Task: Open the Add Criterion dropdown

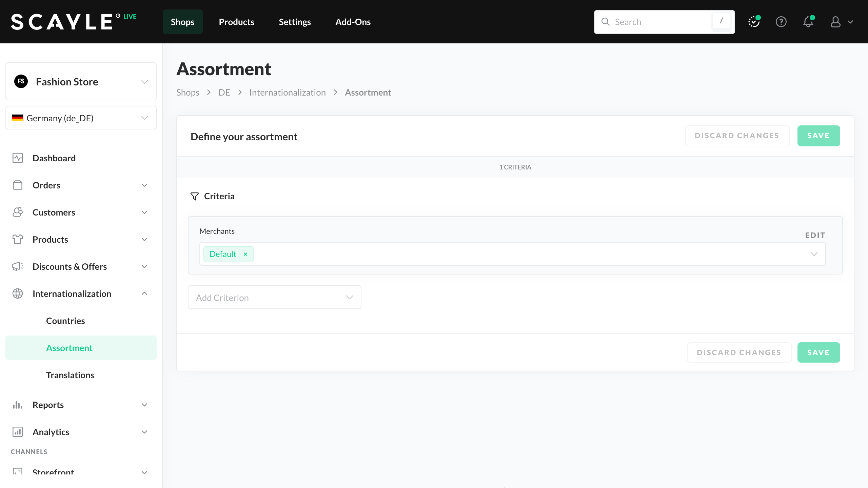Action: coord(274,298)
